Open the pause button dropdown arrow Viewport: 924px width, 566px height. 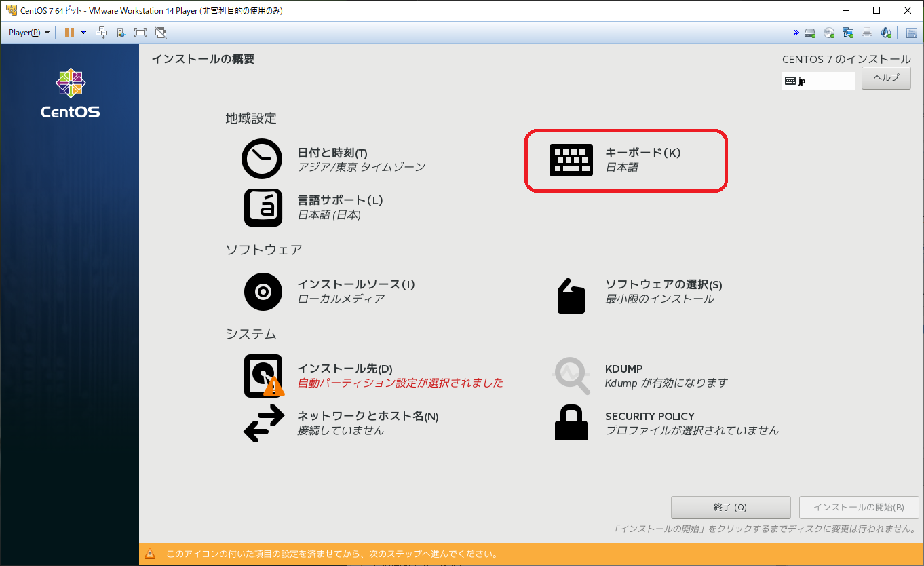coord(83,32)
